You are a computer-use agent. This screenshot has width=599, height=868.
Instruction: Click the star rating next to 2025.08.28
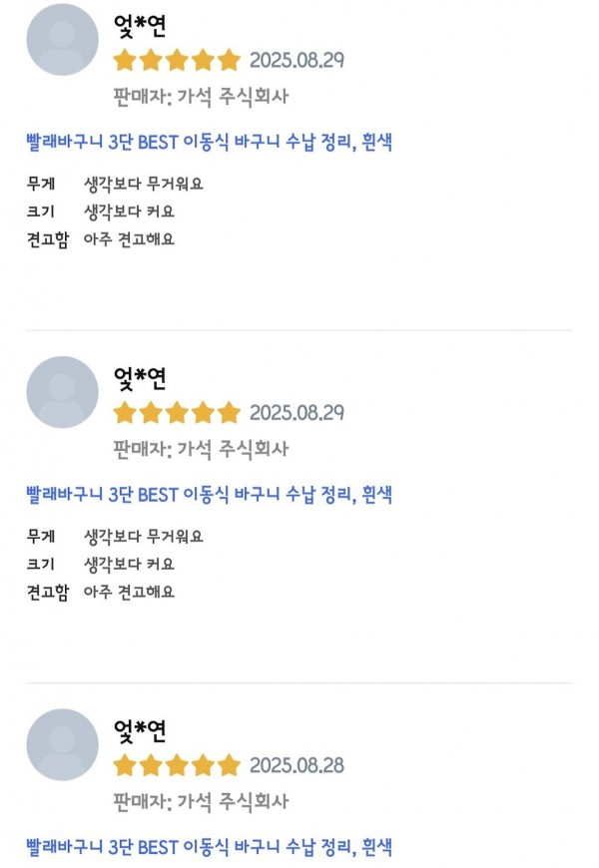(x=177, y=766)
